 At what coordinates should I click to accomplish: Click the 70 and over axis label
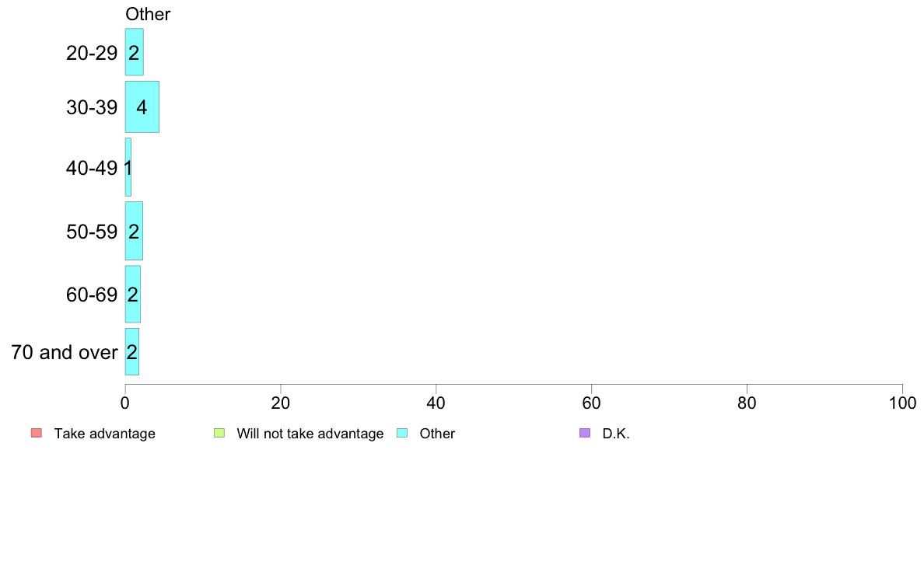click(x=65, y=352)
